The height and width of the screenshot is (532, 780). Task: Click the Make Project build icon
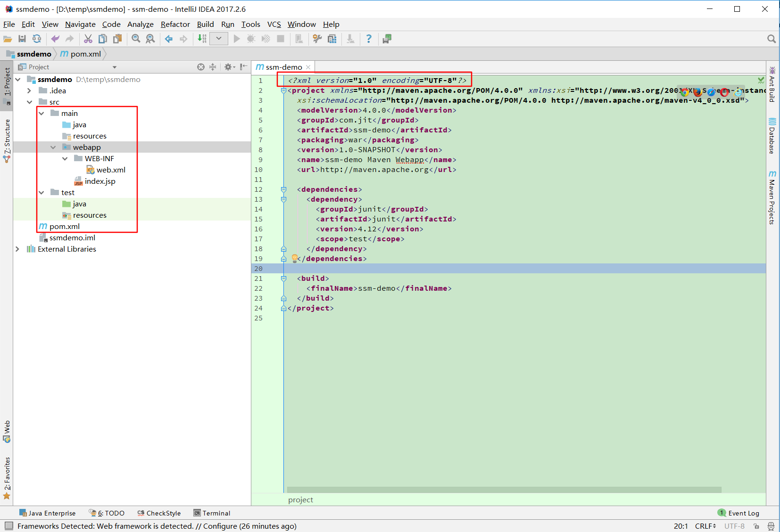[x=202, y=39]
